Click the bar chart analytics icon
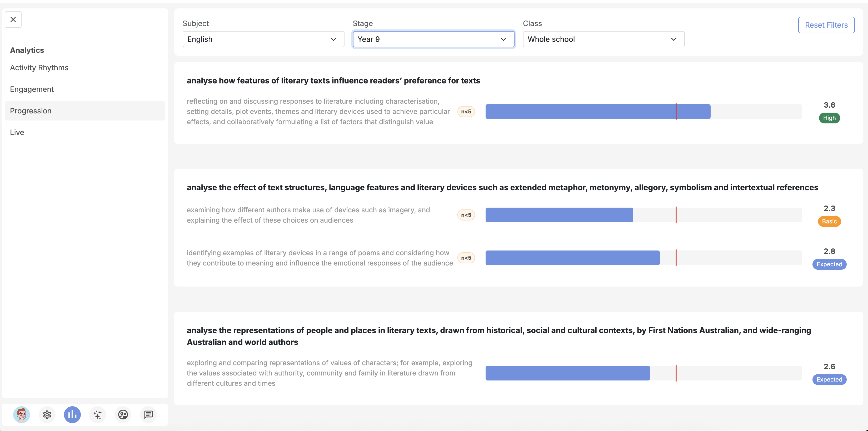This screenshot has width=868, height=431. pyautogui.click(x=72, y=414)
